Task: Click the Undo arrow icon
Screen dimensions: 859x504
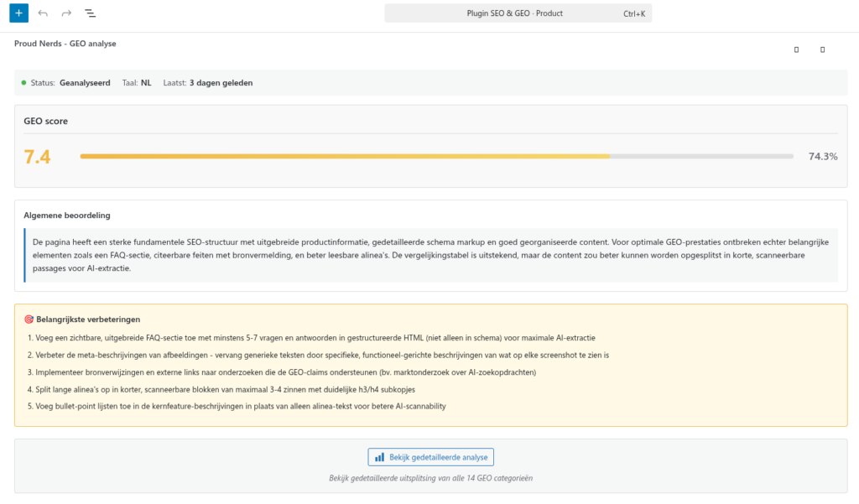Action: point(43,13)
